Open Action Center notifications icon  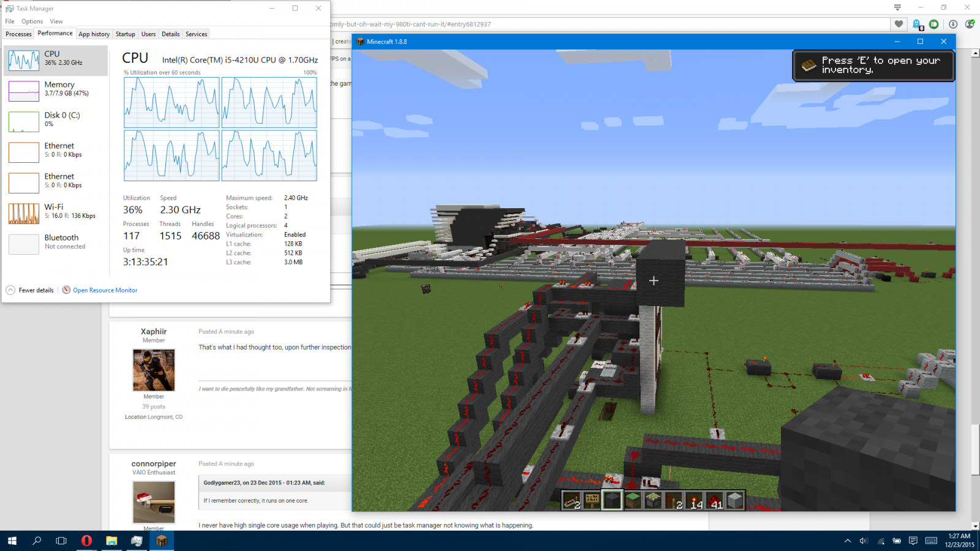[913, 541]
